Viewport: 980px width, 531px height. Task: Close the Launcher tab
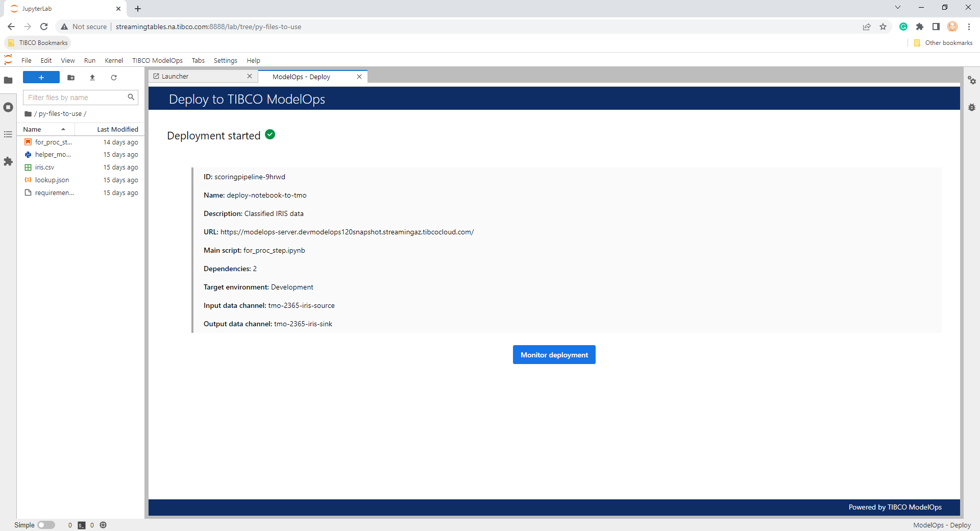(250, 76)
